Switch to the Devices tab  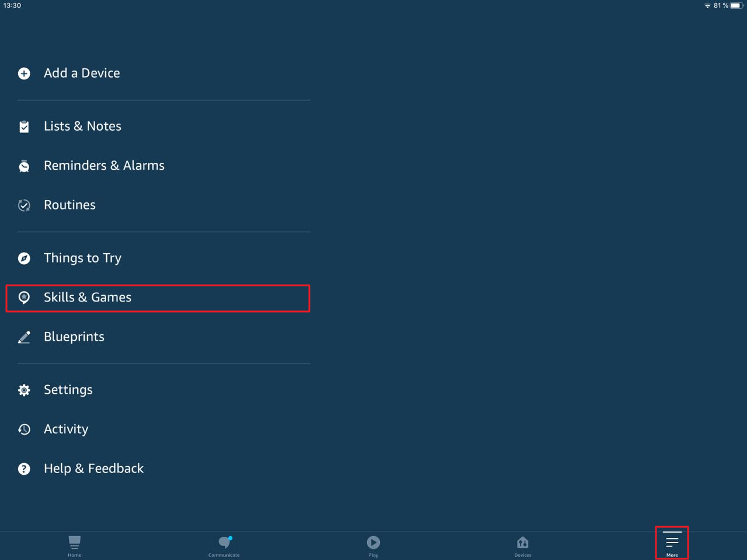(523, 545)
